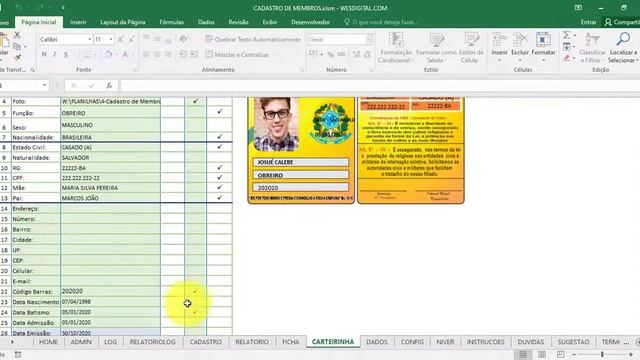Open the font name Calibri dropdown
Viewport: 640px width, 360px height.
(x=90, y=39)
